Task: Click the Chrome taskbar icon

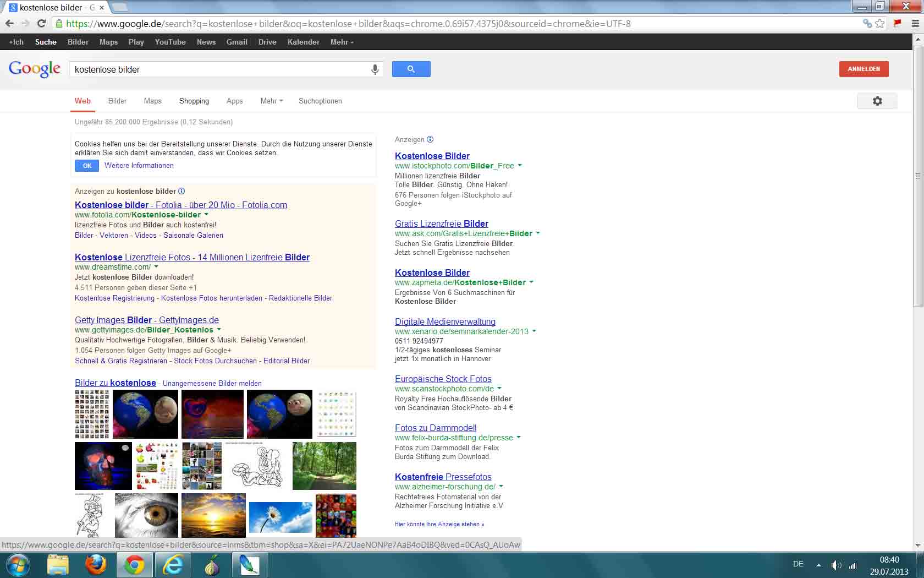Action: [x=134, y=565]
